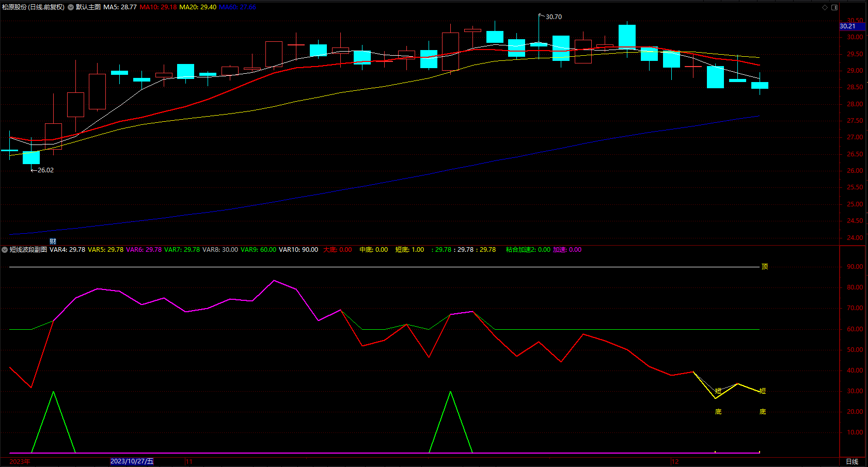Click the 60.00 tick on the sub-chart axis
The height and width of the screenshot is (467, 868).
tap(855, 329)
